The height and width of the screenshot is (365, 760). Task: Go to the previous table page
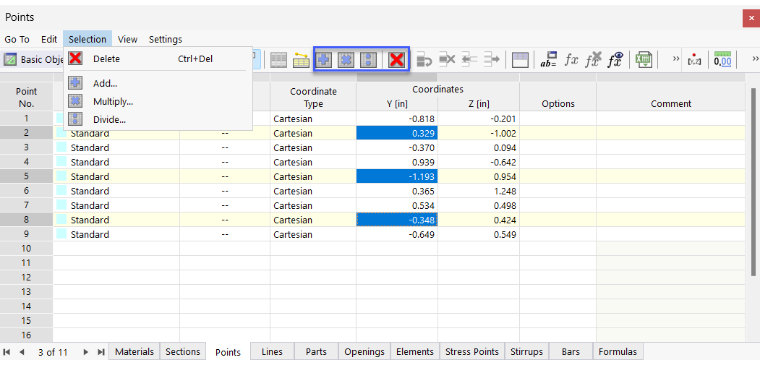[22, 352]
